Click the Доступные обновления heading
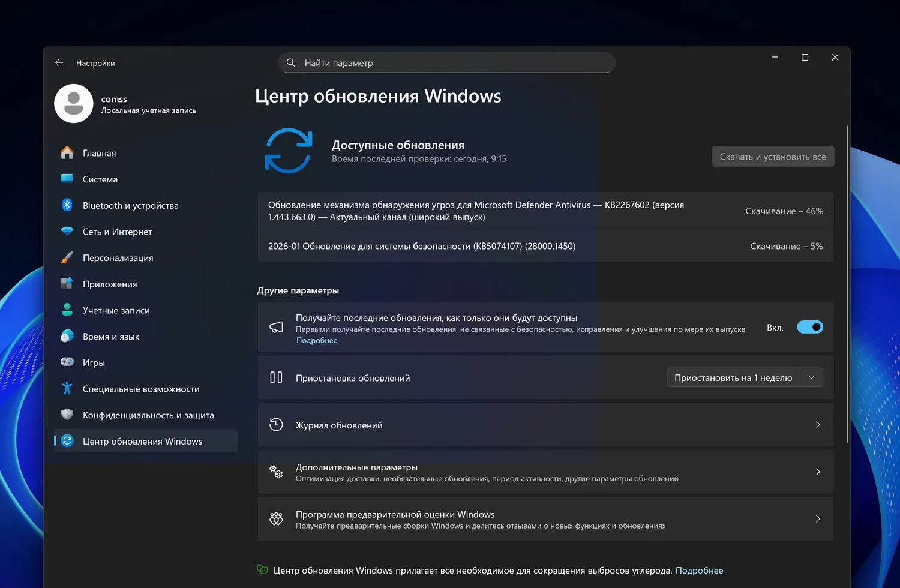The height and width of the screenshot is (588, 900). pyautogui.click(x=398, y=145)
